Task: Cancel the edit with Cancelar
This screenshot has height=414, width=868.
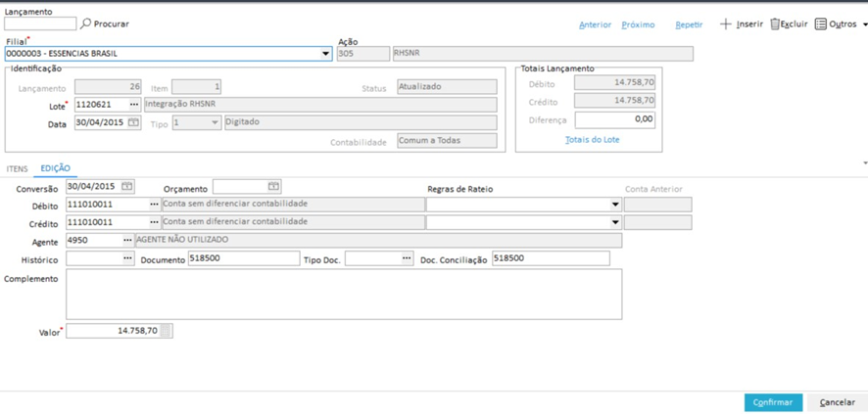Action: (837, 402)
